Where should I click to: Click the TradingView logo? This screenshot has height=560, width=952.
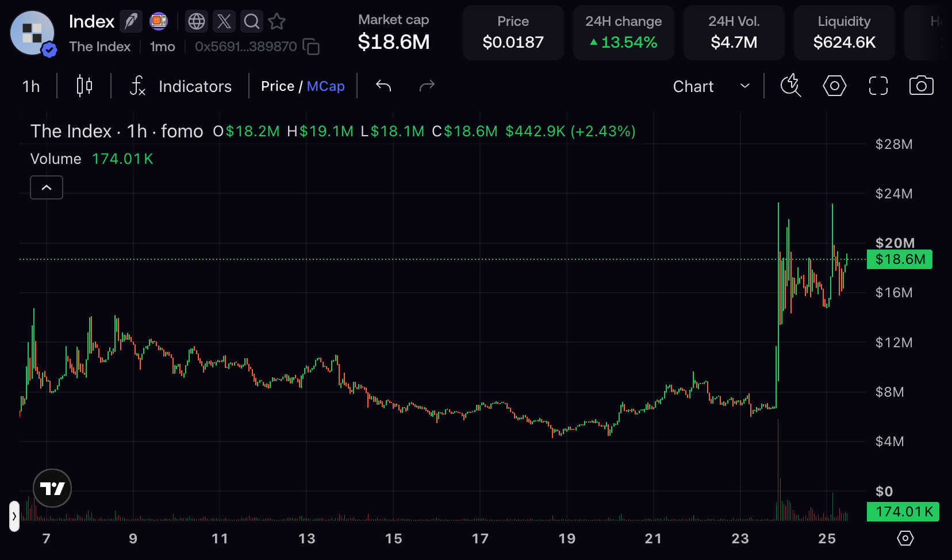52,489
